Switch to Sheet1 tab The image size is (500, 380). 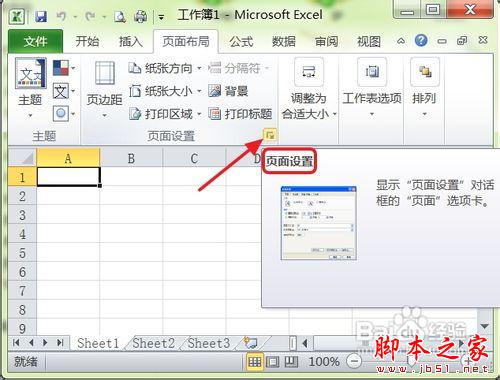click(98, 343)
